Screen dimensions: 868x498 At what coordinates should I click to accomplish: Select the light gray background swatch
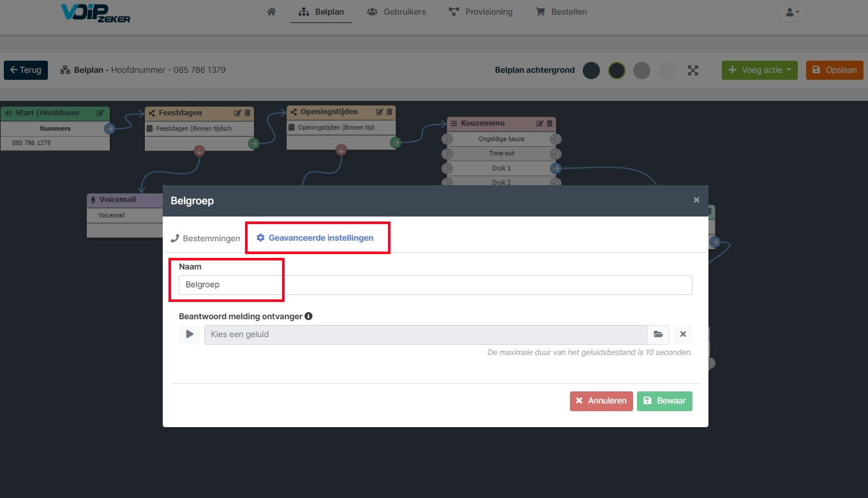point(667,70)
